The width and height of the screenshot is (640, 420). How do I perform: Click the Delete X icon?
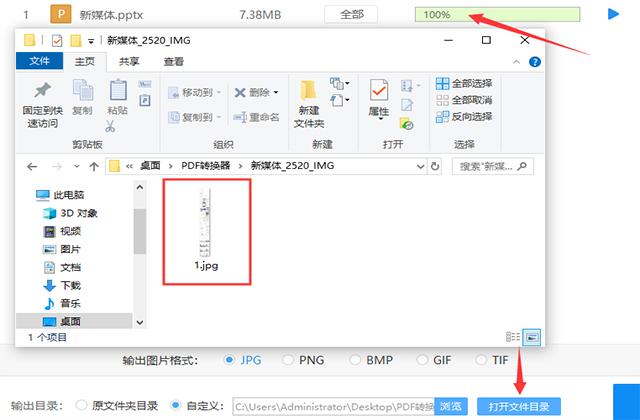point(240,93)
